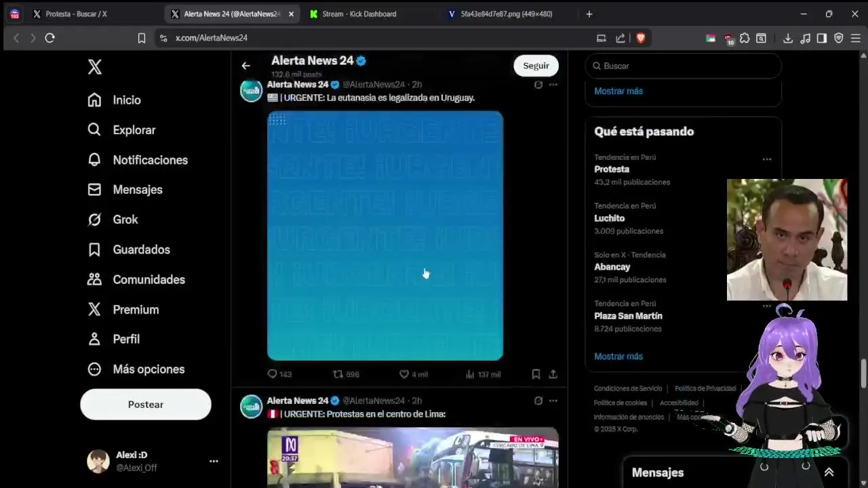
Task: Open more options for the Protesta trend
Action: [767, 159]
